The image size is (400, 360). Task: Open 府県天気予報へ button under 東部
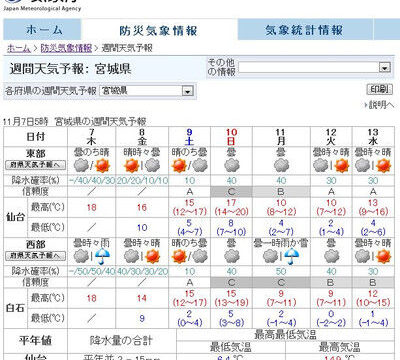36,165
